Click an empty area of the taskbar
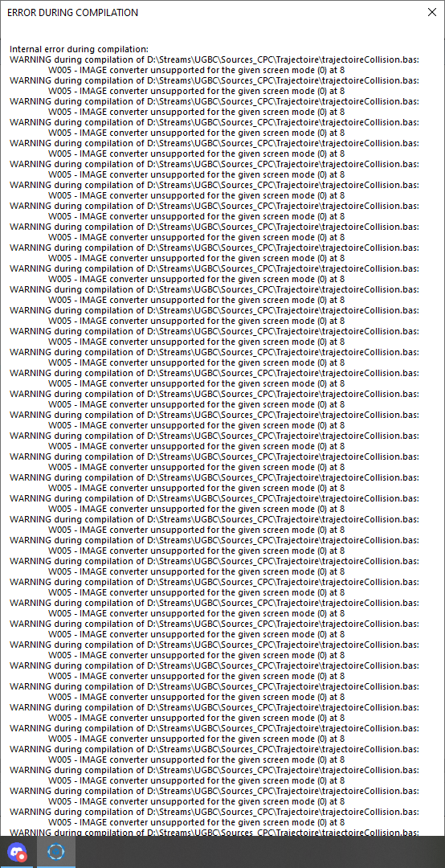The height and width of the screenshot is (868, 445). pyautogui.click(x=260, y=852)
